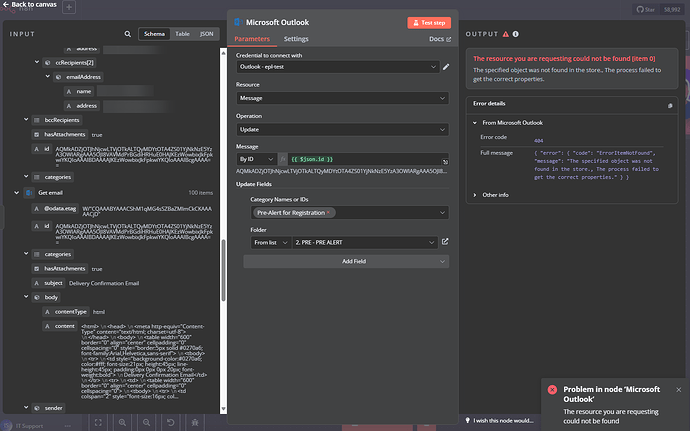Viewport: 690px width, 431px height.
Task: Collapse the bccRecipients tree node
Action: [26, 119]
